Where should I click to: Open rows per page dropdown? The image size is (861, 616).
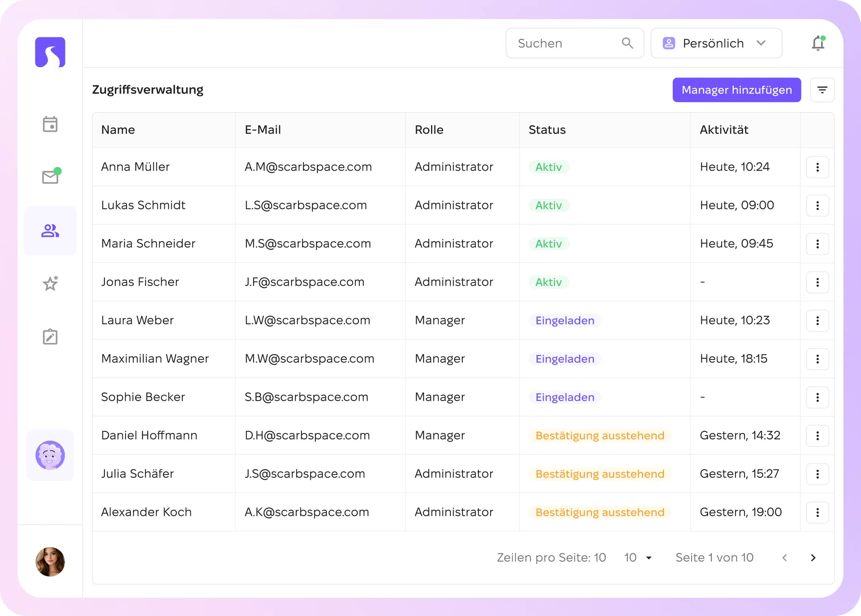pos(638,558)
